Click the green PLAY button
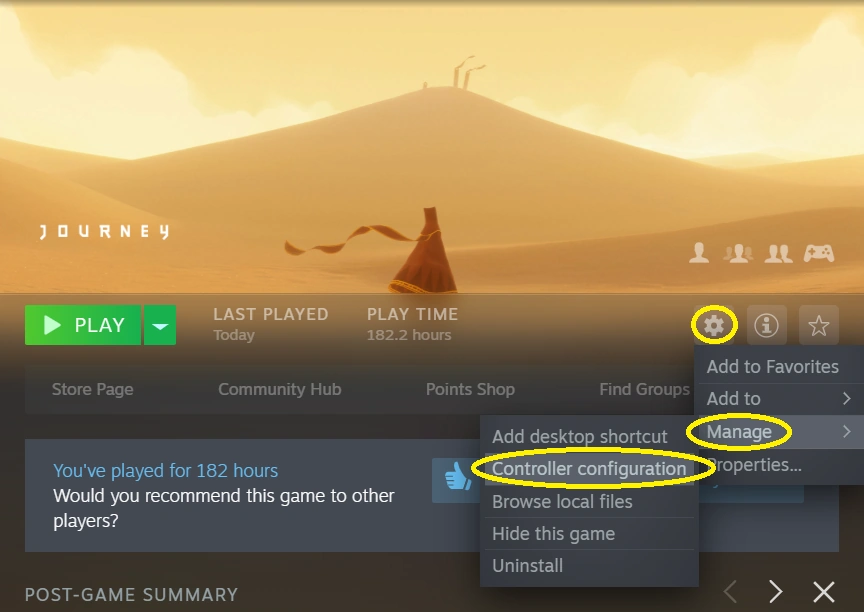The height and width of the screenshot is (612, 864). [83, 325]
